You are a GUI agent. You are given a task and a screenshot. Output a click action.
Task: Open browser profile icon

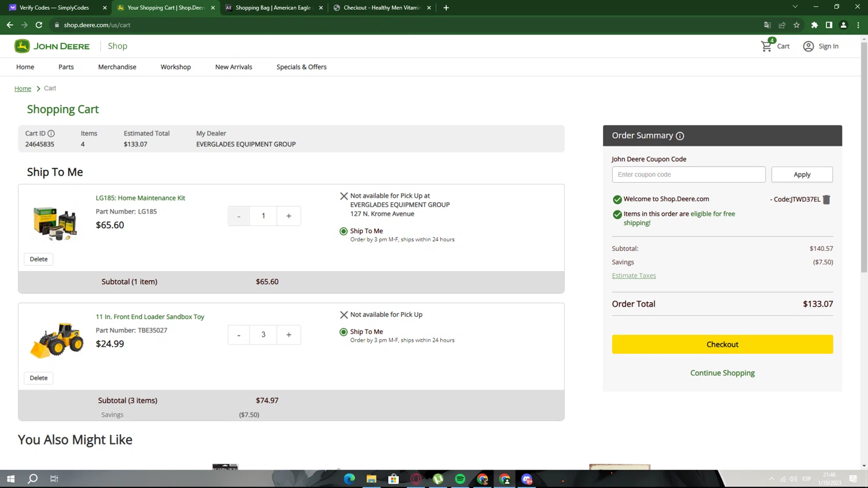click(843, 25)
